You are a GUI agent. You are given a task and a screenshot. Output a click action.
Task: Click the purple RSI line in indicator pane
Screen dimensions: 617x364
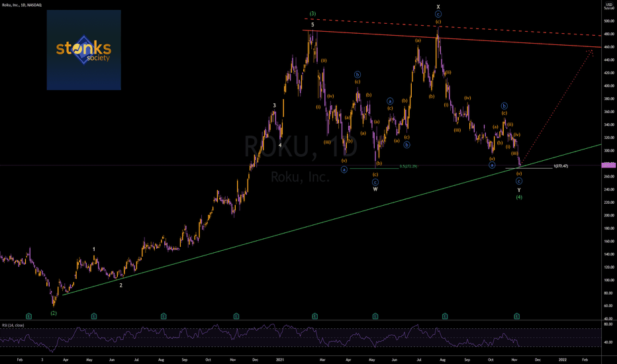point(260,336)
